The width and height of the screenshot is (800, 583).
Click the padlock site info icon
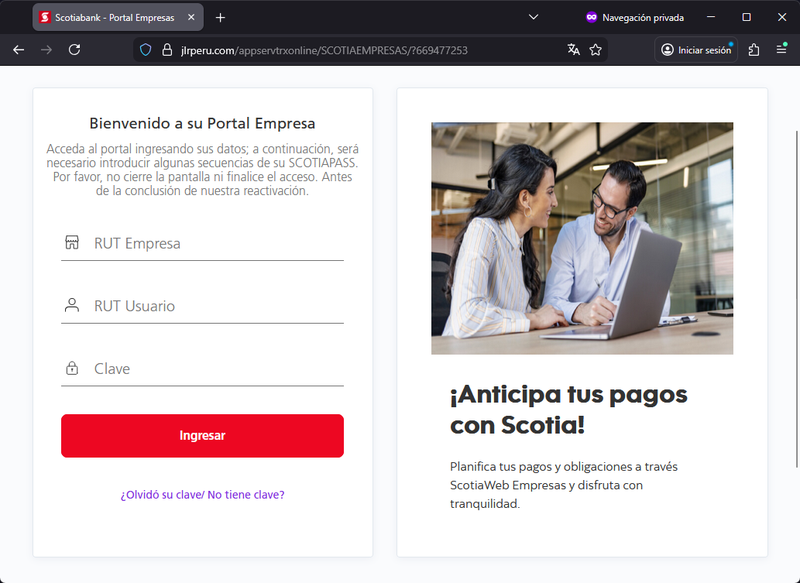tap(165, 50)
